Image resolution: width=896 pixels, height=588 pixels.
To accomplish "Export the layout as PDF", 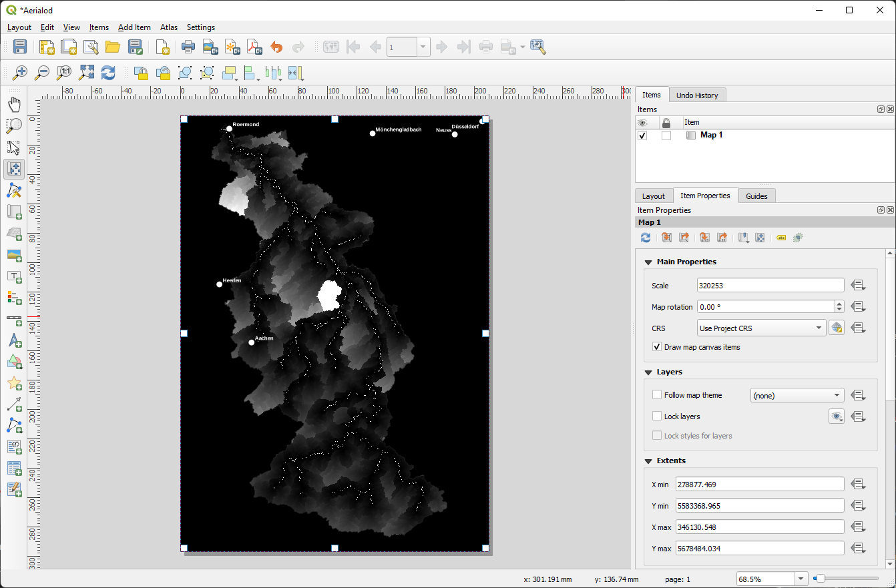I will (x=254, y=47).
